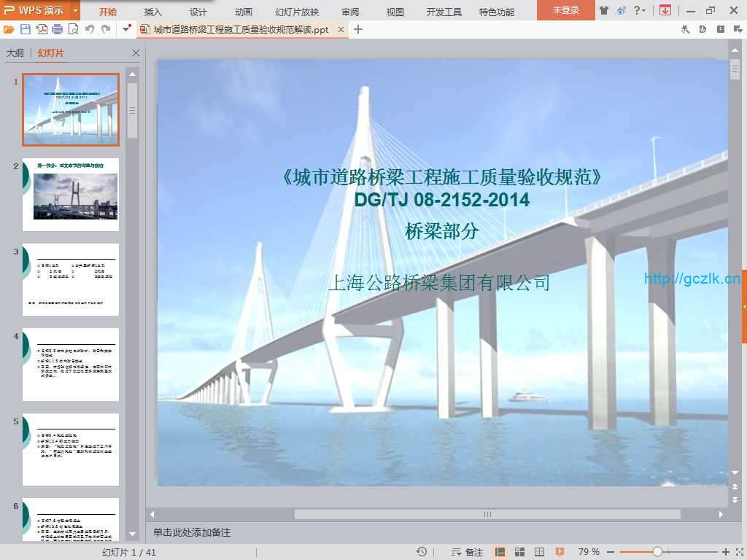Start slideshow from status bar play icon
The height and width of the screenshot is (560, 747).
[x=558, y=552]
